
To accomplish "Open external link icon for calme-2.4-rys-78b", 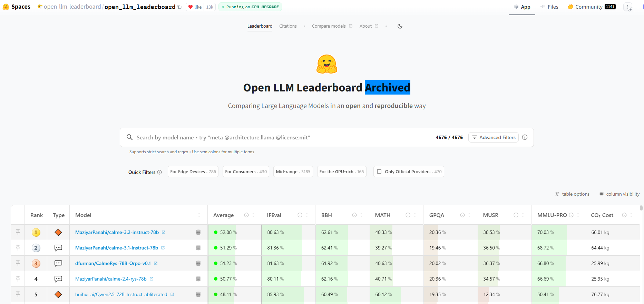I will click(x=152, y=279).
